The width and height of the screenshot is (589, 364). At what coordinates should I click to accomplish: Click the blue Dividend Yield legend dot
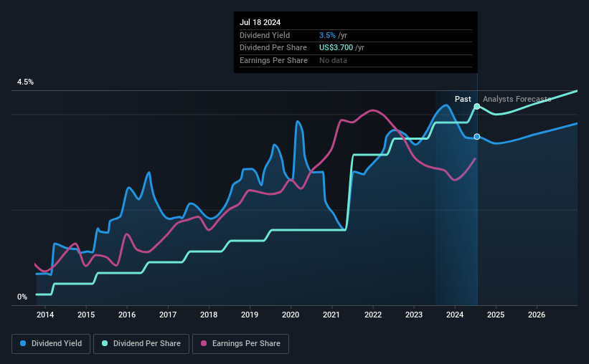point(23,343)
